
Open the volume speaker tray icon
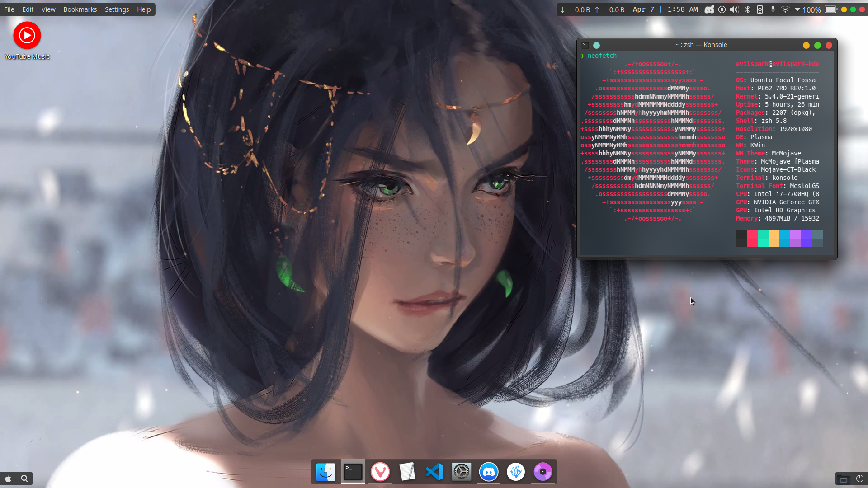(735, 9)
